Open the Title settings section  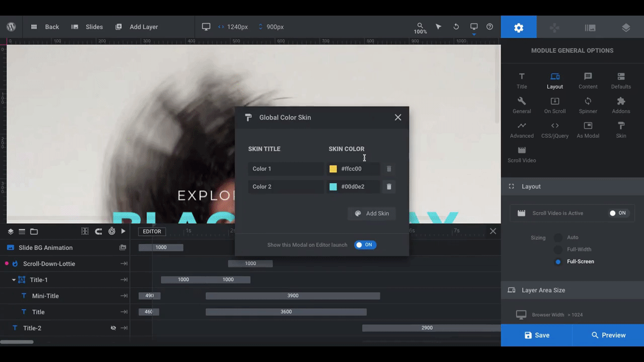(x=522, y=80)
